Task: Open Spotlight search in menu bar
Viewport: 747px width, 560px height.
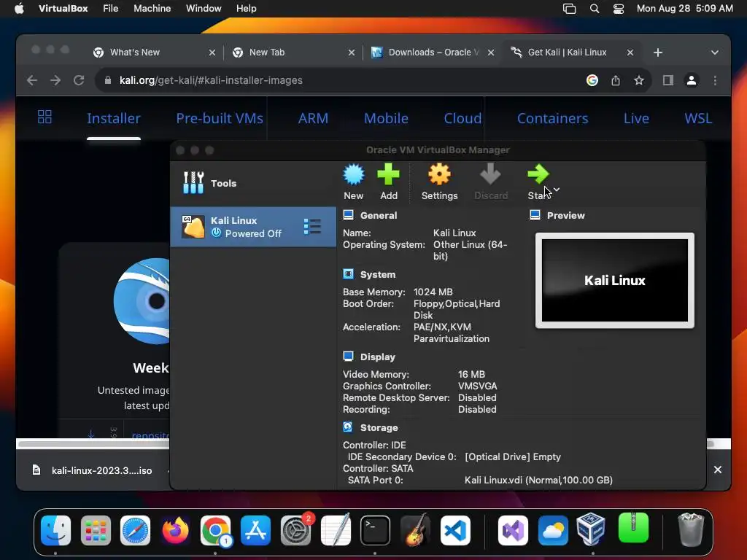Action: (594, 9)
